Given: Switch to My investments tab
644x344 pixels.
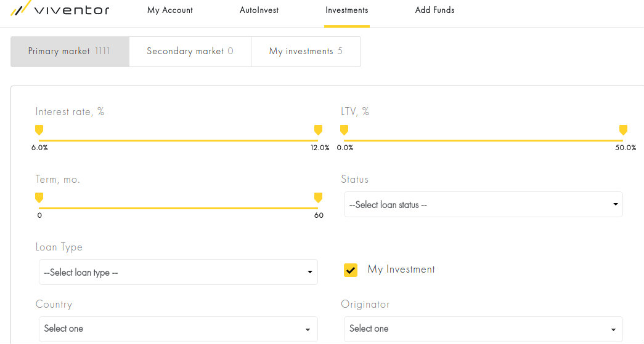Looking at the screenshot, I should click(x=306, y=51).
